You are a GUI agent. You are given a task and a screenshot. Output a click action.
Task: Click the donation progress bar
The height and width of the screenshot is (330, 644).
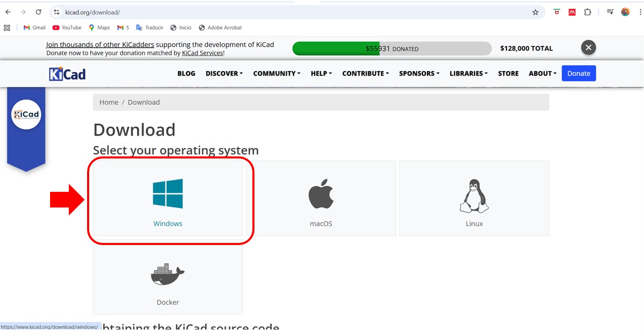pos(392,48)
